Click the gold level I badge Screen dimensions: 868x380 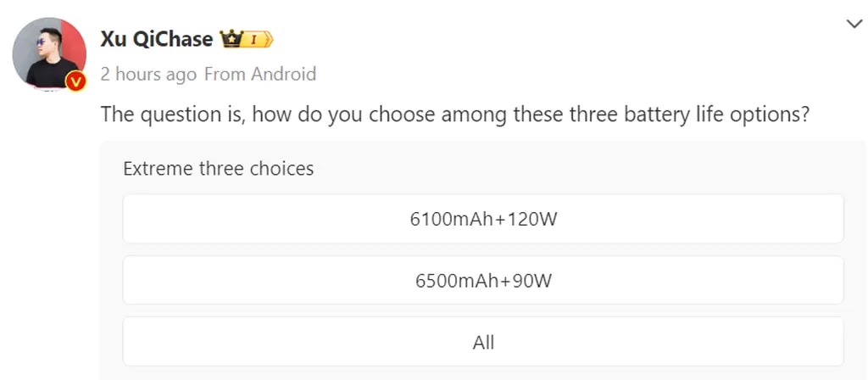point(257,39)
